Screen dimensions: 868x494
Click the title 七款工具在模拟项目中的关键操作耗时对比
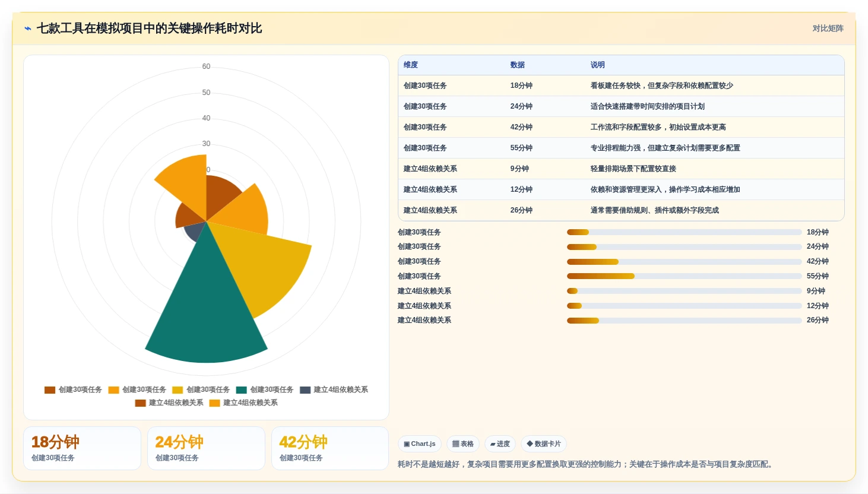point(149,28)
